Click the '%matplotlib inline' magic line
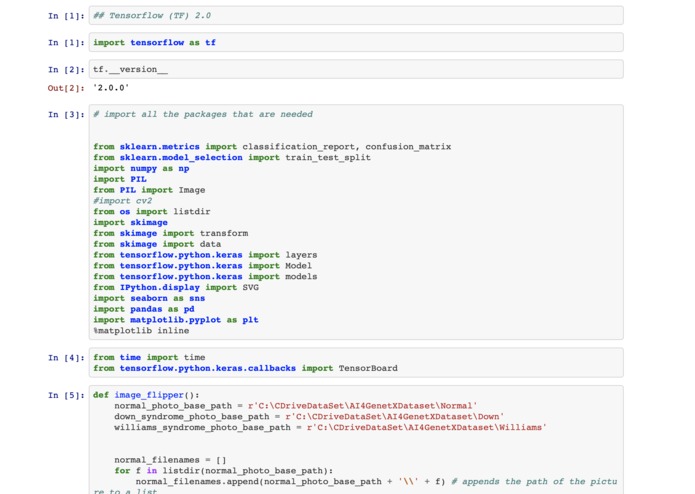The height and width of the screenshot is (494, 695). 141,331
